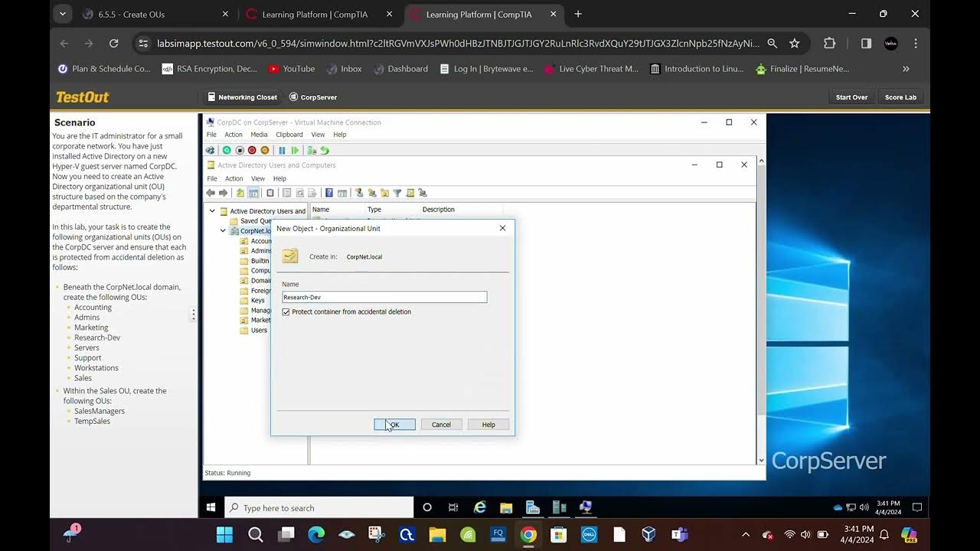Open the File menu in Active Directory window
Screen dimensions: 980x551
click(212, 179)
